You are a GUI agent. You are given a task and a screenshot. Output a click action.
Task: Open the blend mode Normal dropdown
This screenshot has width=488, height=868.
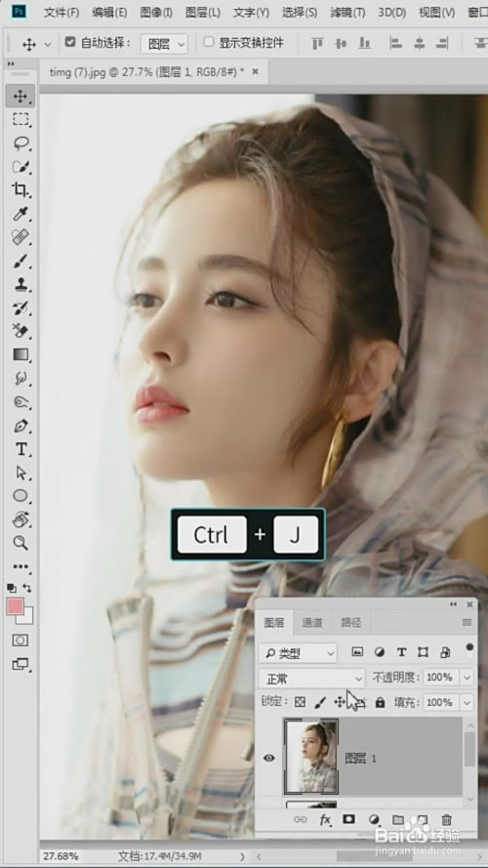(311, 679)
